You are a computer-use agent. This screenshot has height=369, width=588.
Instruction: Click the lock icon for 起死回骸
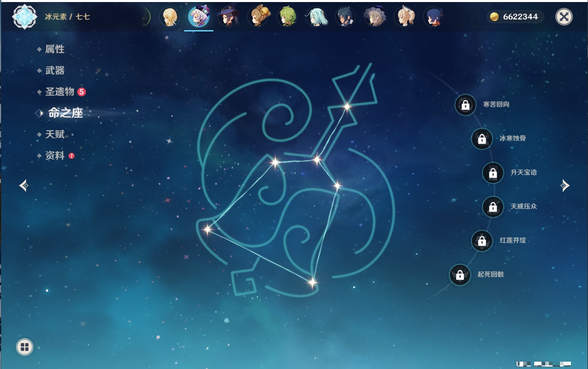pos(460,275)
